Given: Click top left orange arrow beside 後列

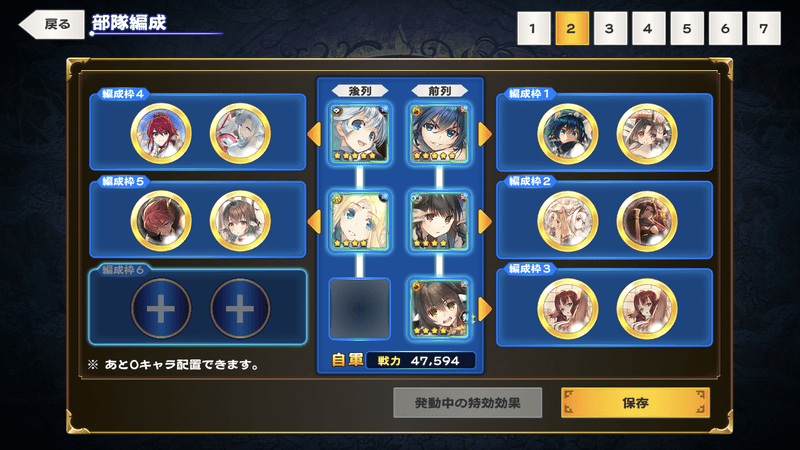Looking at the screenshot, I should [x=314, y=134].
